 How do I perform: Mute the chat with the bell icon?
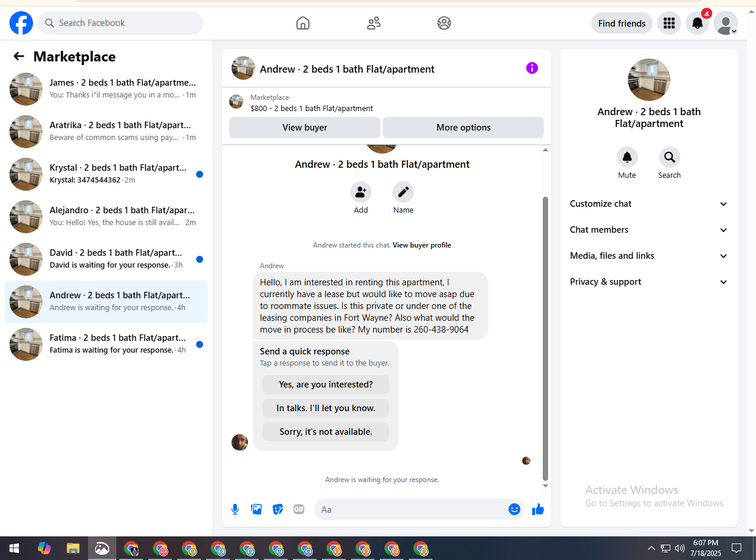point(627,157)
